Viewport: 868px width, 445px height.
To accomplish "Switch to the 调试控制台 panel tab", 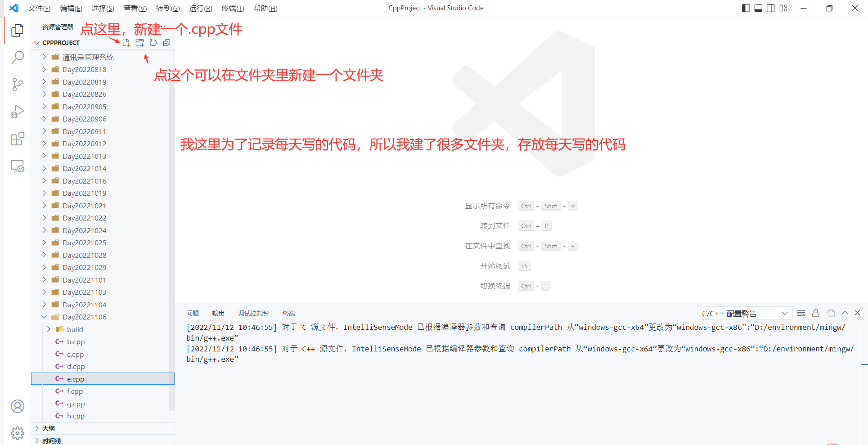I will coord(253,313).
